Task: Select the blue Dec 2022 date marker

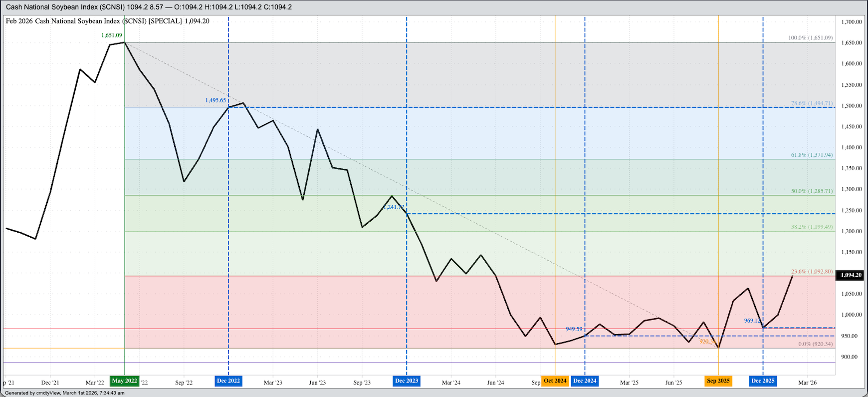Action: 228,381
